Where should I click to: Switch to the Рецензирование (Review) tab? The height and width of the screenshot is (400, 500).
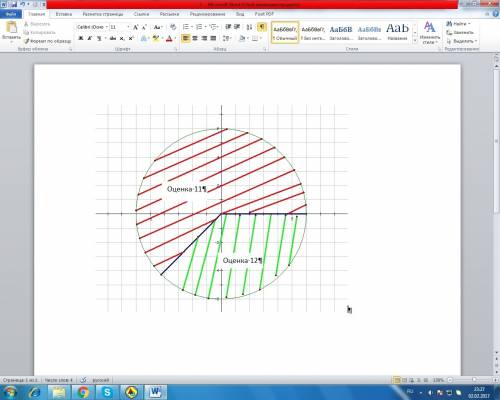point(207,14)
